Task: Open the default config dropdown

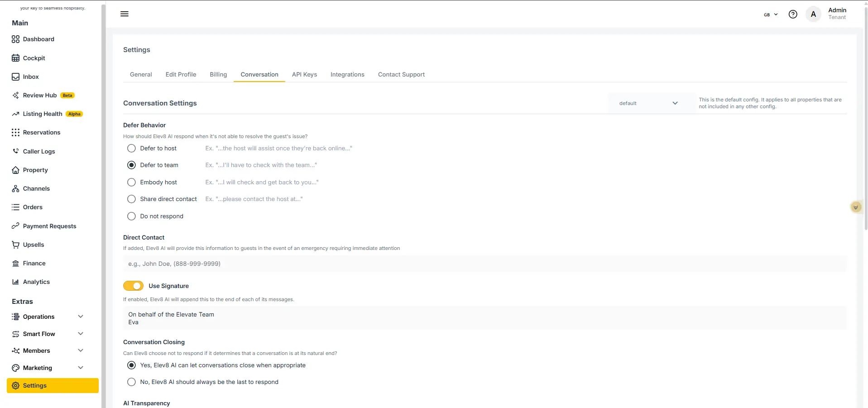Action: tap(651, 103)
